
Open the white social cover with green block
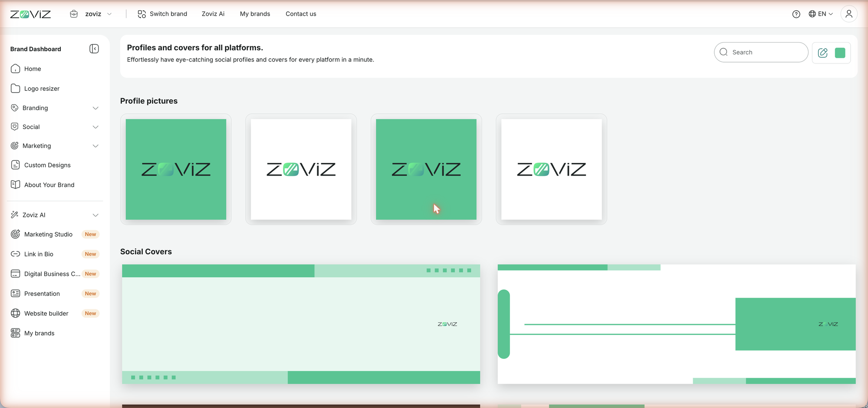pos(677,324)
